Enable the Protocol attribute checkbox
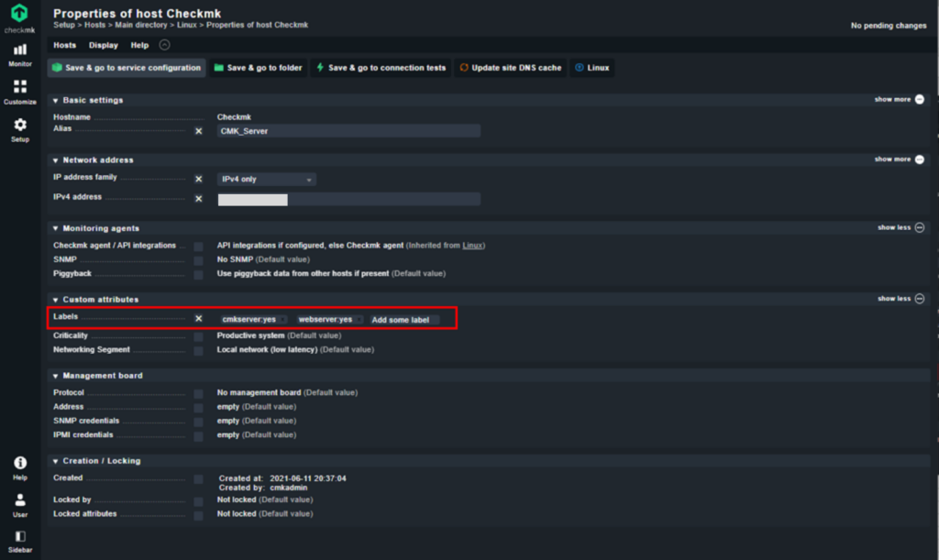Image resolution: width=939 pixels, height=560 pixels. click(x=198, y=394)
